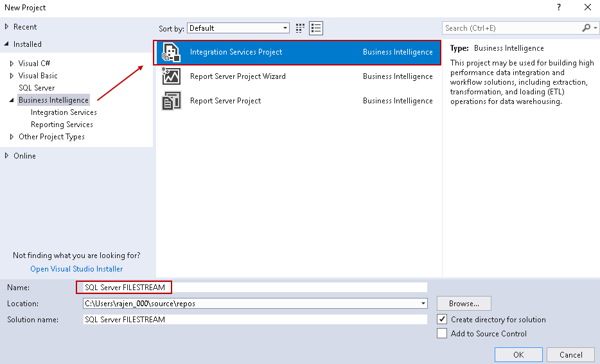This screenshot has width=600, height=364.
Task: Select Integration Services tree item
Action: click(x=64, y=112)
